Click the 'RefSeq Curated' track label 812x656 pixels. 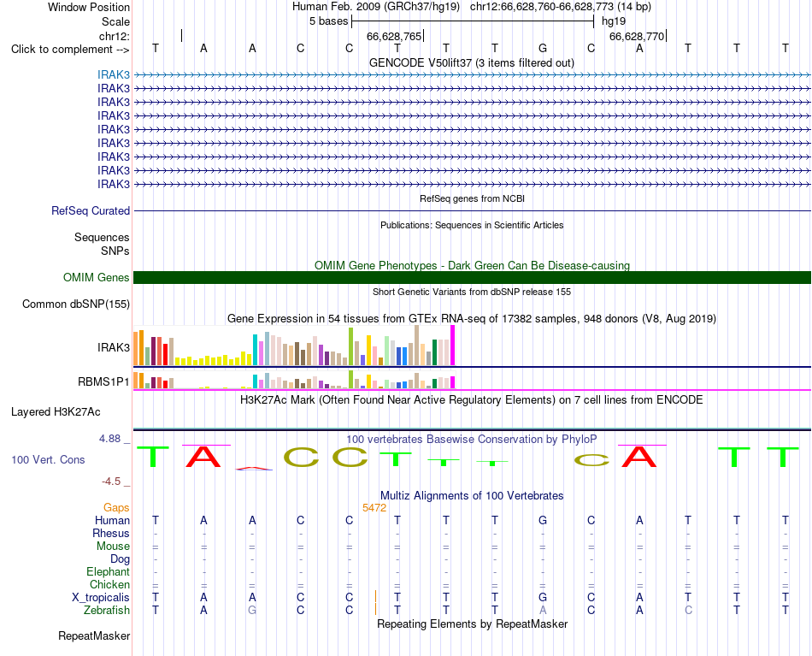[90, 211]
